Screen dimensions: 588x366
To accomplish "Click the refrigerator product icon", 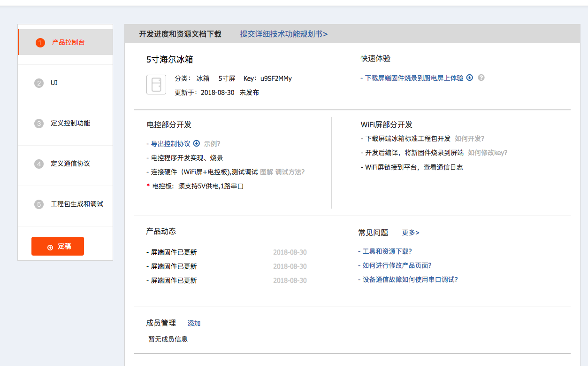I will pyautogui.click(x=156, y=85).
